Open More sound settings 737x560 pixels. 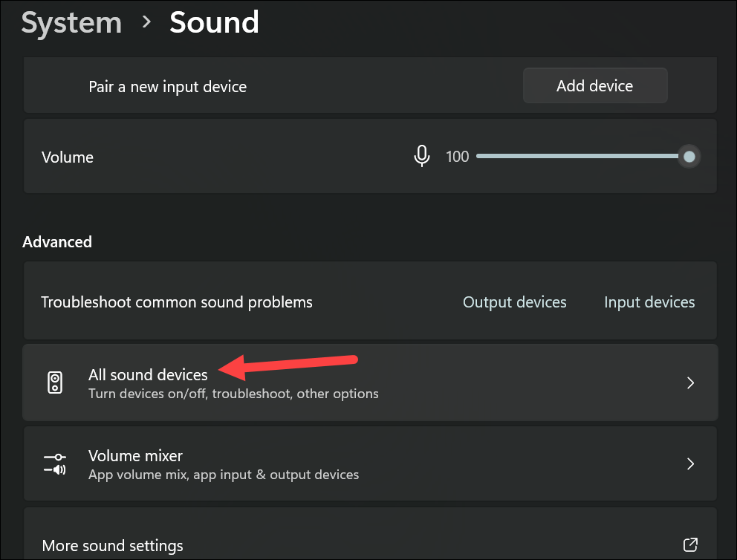pos(112,545)
